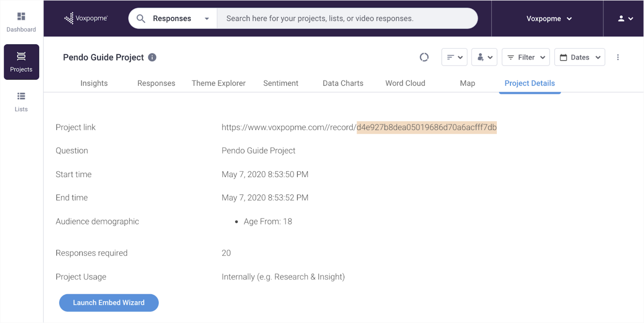Switch to the Responses tab
The width and height of the screenshot is (644, 323).
156,83
